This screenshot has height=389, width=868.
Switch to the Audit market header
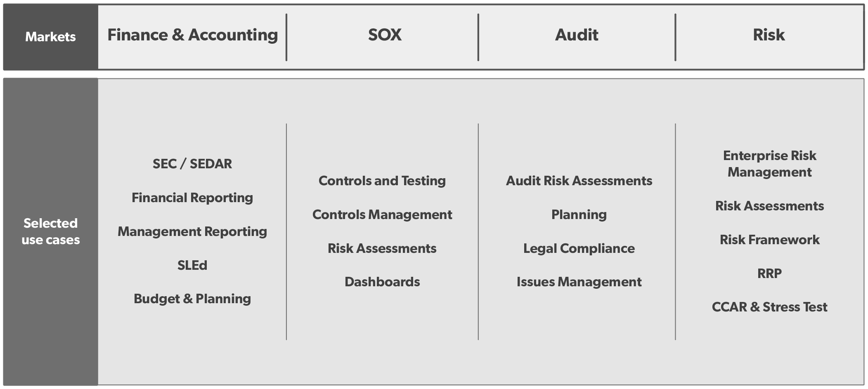pos(577,35)
